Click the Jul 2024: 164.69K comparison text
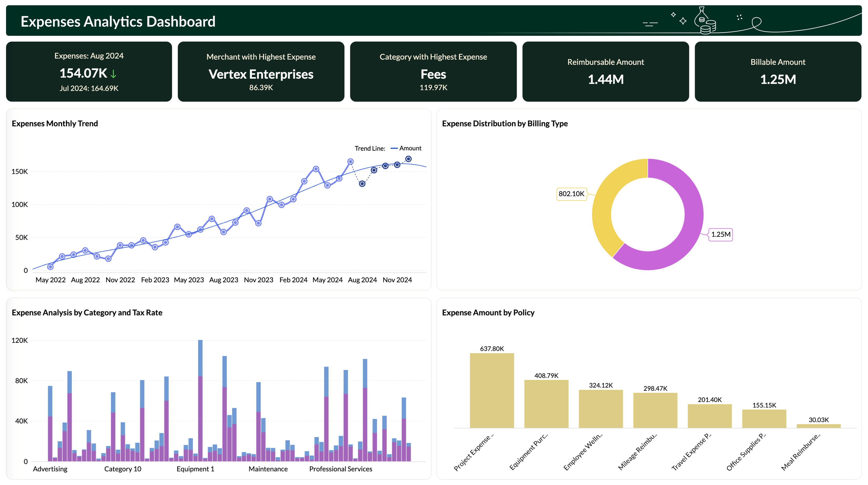The height and width of the screenshot is (485, 868). (x=89, y=88)
